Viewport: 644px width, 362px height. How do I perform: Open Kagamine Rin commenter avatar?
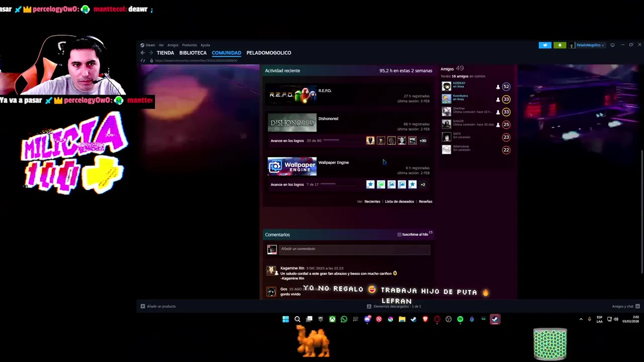(x=272, y=271)
